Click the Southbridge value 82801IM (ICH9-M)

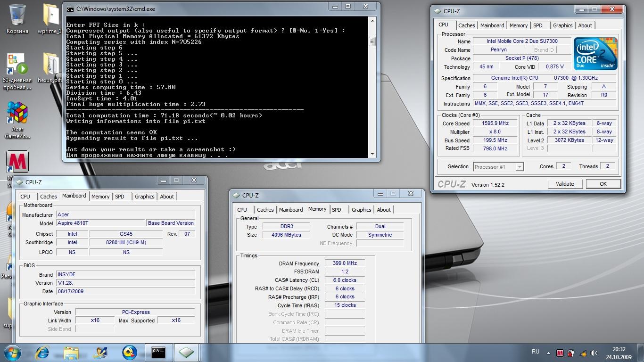pos(126,242)
